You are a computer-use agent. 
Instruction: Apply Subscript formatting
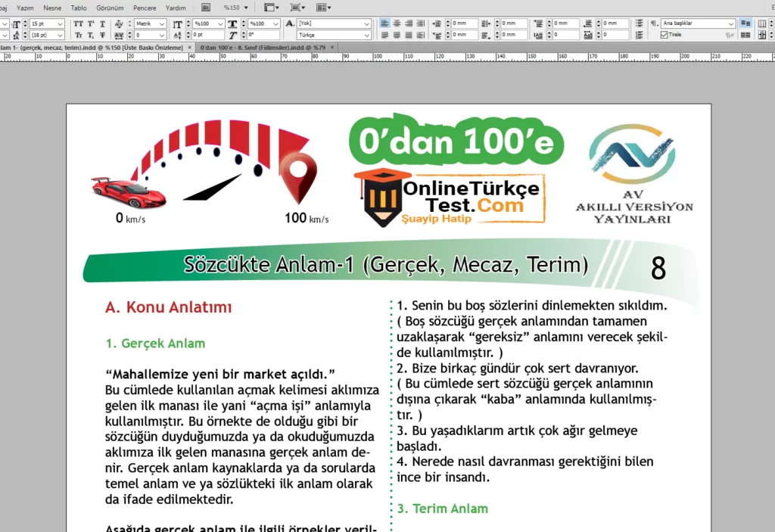click(x=91, y=35)
